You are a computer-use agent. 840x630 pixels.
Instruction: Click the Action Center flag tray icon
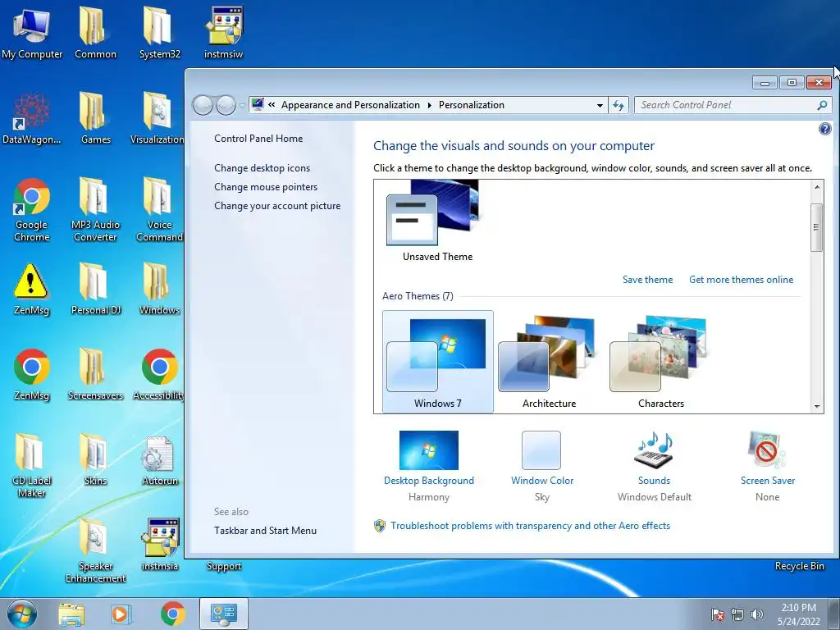pos(718,614)
